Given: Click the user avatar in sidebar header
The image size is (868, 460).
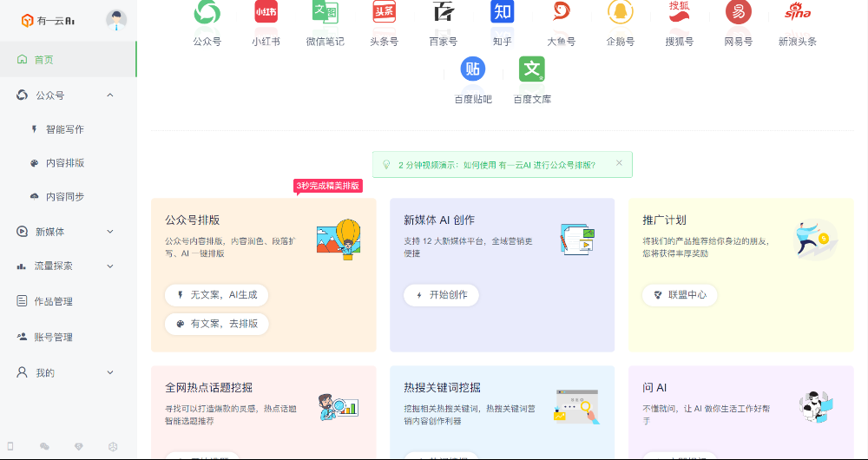Looking at the screenshot, I should [x=116, y=21].
